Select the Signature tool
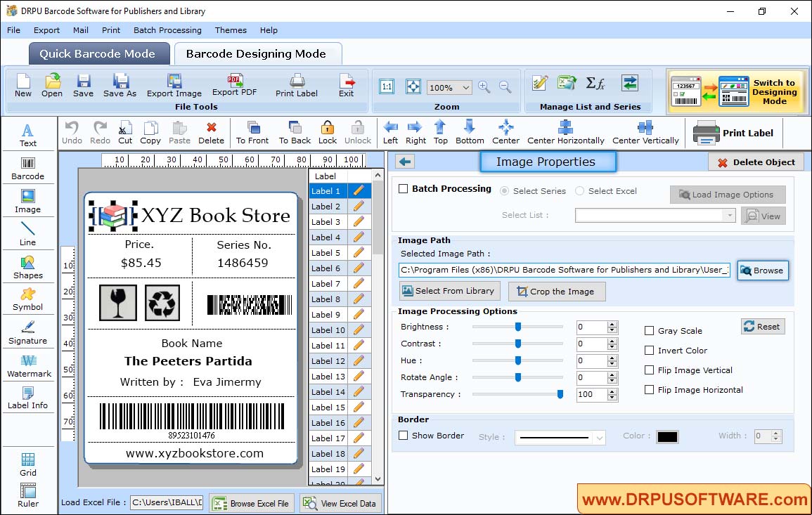Screen dimensions: 812x515 (x=28, y=333)
